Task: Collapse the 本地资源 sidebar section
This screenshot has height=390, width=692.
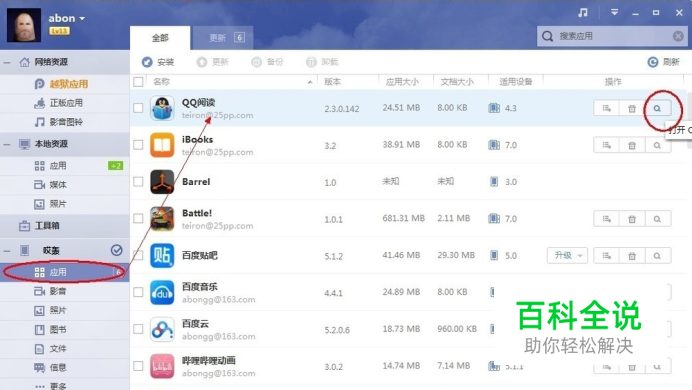Action: coord(7,144)
